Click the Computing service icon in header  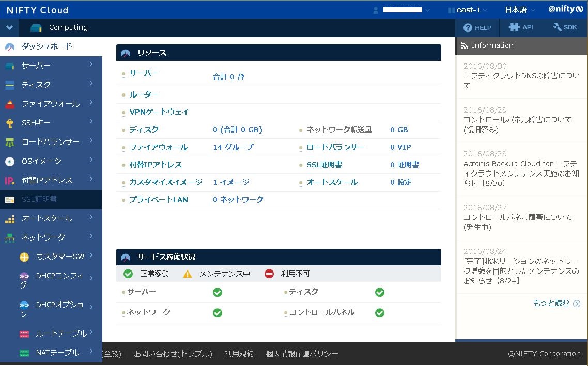(x=36, y=28)
